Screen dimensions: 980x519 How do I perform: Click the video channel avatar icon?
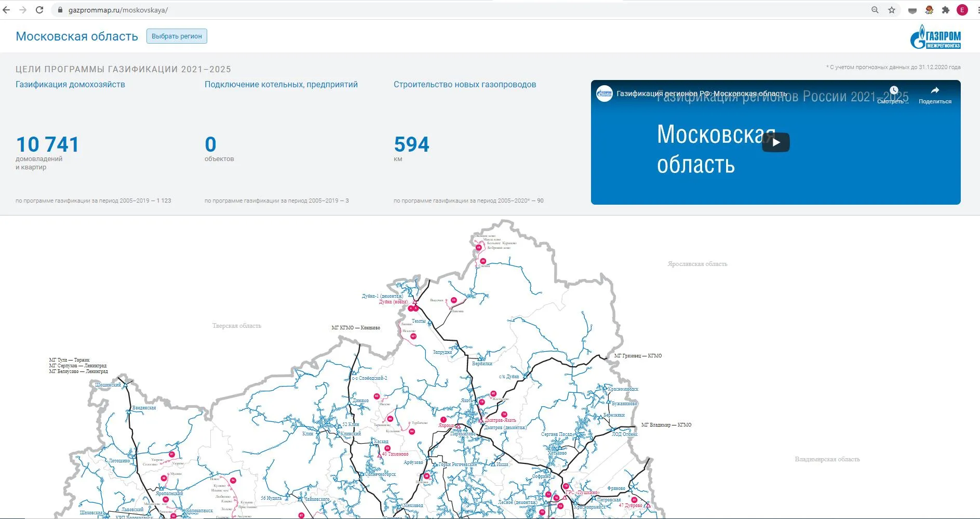605,94
